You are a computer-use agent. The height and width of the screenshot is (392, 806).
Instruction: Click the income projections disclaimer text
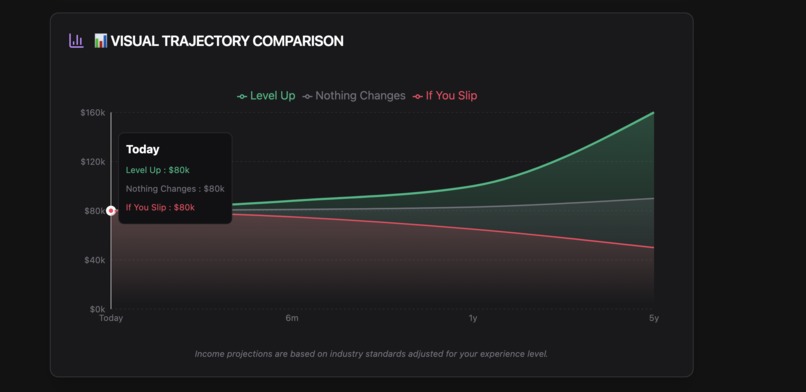pyautogui.click(x=371, y=354)
